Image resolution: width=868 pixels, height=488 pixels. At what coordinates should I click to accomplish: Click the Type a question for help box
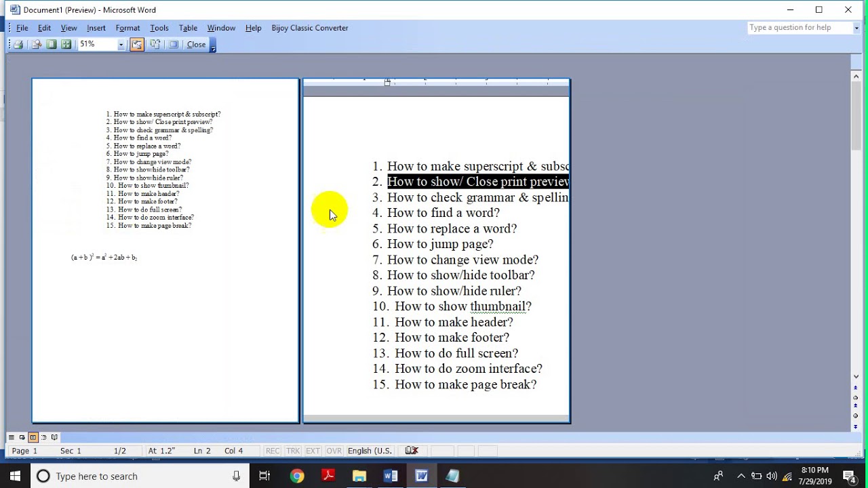point(800,28)
